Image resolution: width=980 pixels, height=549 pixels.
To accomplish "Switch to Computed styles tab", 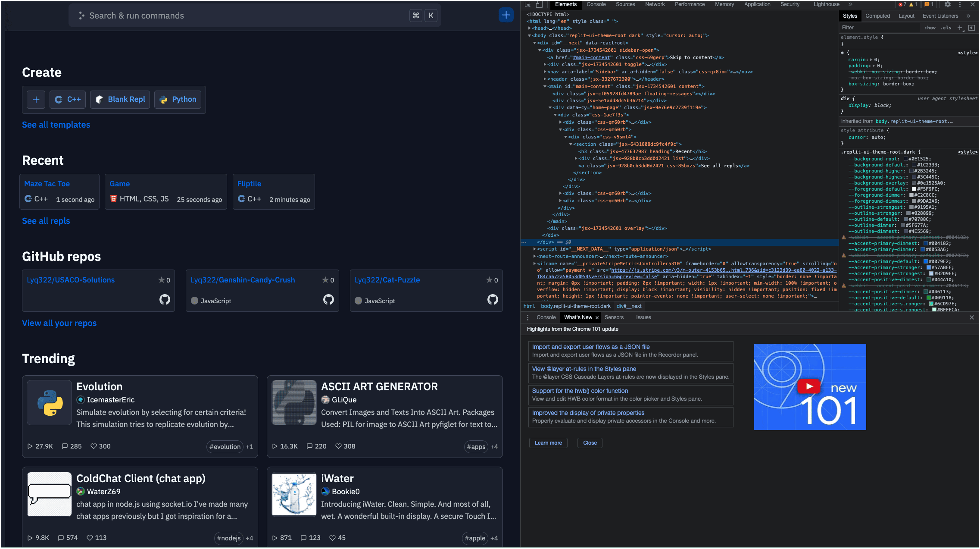I will pyautogui.click(x=877, y=16).
